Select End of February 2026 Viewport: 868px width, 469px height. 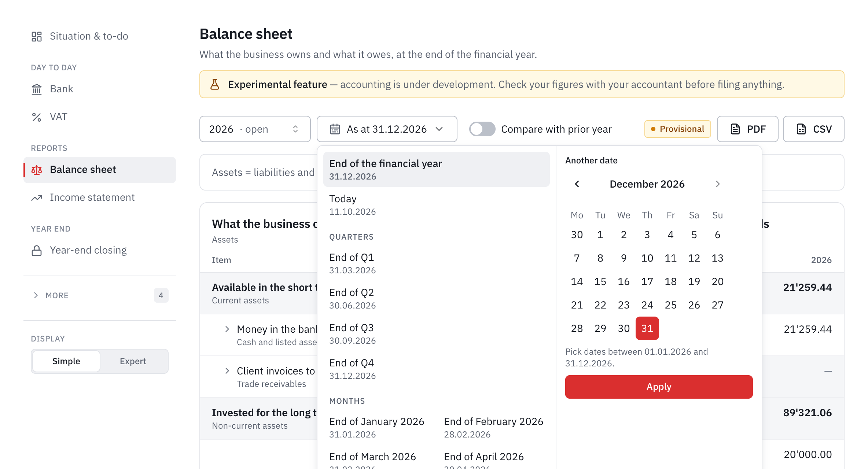coord(494,427)
